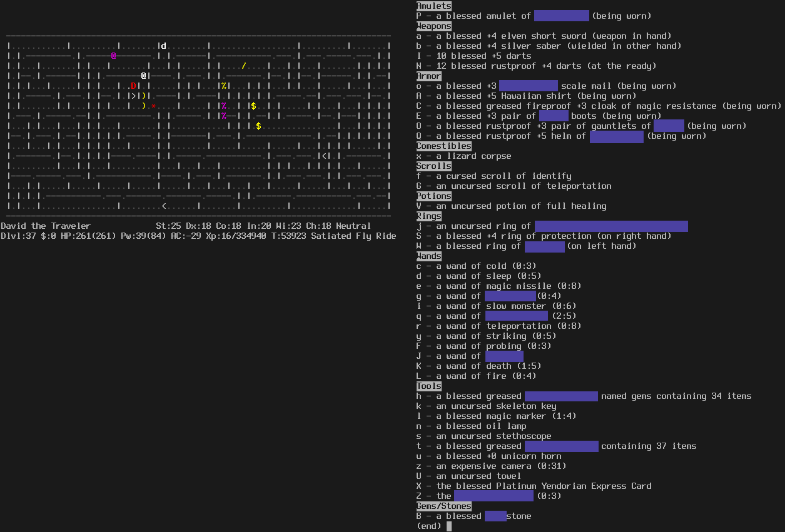785x532 pixels.
Task: Choose item n, blessed oil lamp
Action: point(472,426)
